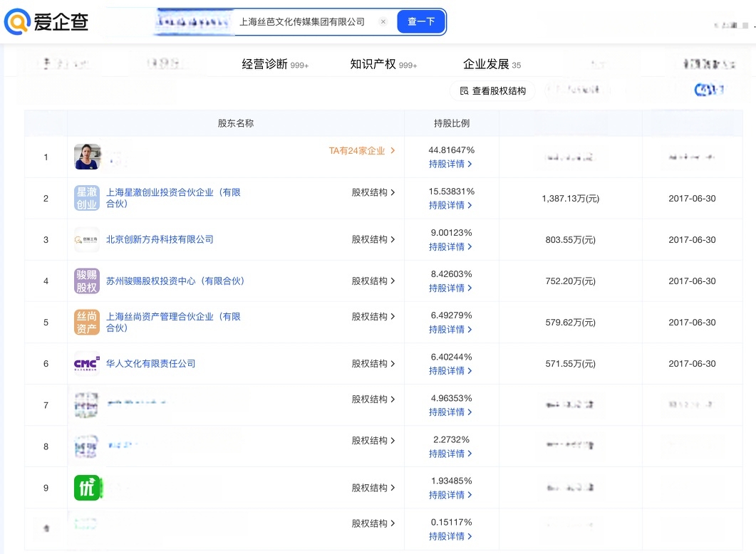
Task: Open the 知识产权 tab
Action: coord(383,64)
